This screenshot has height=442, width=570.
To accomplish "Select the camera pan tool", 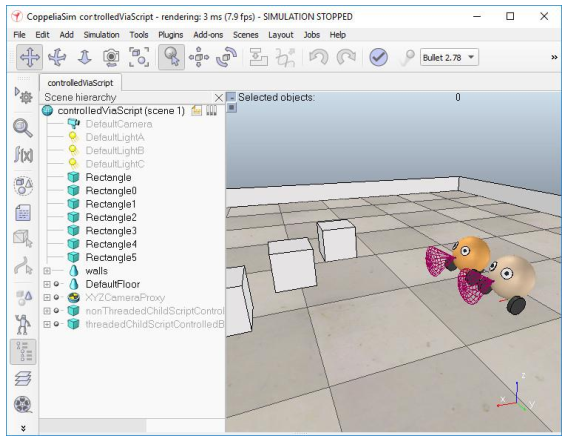I will click(29, 57).
